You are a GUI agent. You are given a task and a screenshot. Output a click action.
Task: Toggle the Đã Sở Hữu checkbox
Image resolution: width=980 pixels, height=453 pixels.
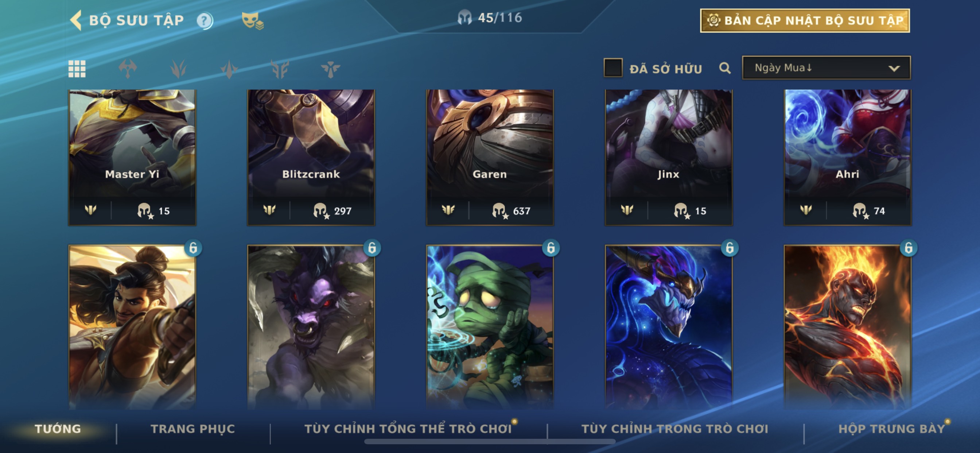click(613, 68)
